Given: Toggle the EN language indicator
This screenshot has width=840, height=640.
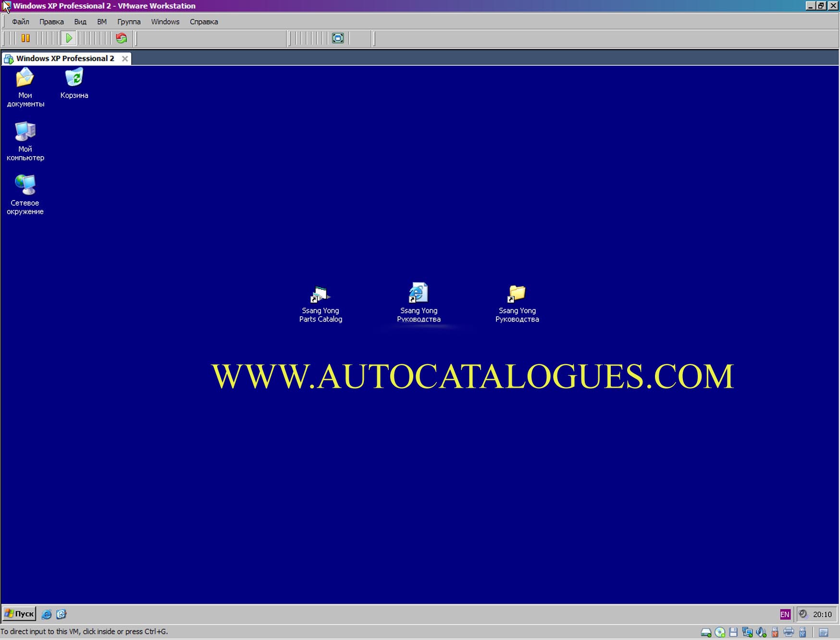Looking at the screenshot, I should 785,614.
